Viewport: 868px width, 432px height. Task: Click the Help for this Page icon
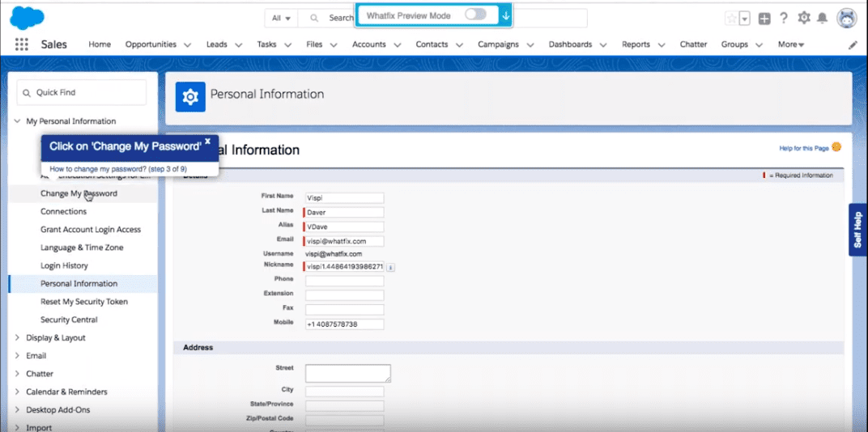pyautogui.click(x=836, y=147)
